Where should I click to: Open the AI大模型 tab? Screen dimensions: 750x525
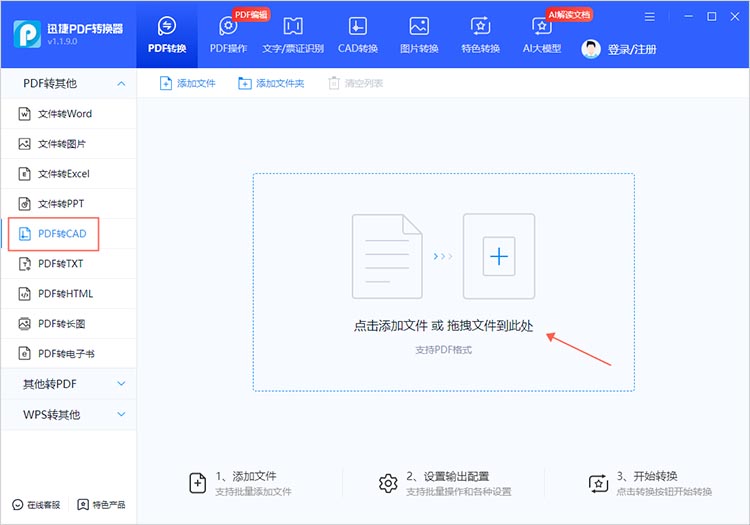[541, 34]
